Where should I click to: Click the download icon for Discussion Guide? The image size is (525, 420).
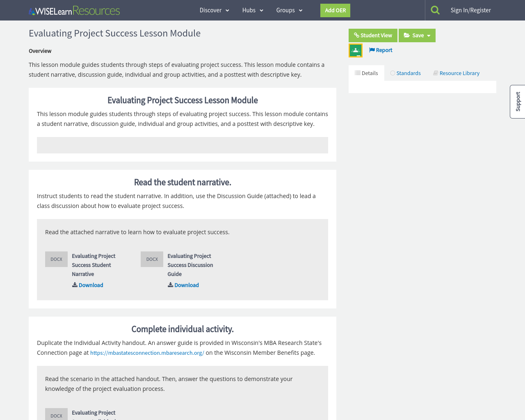pos(170,285)
